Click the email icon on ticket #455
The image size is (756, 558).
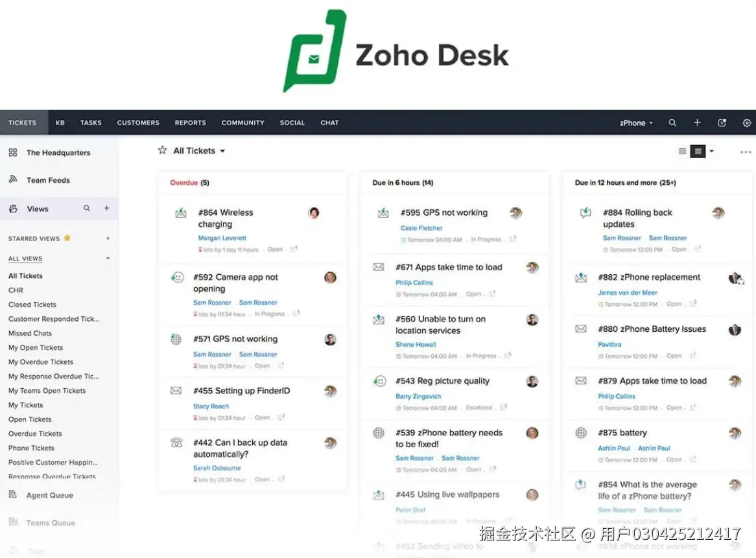[x=176, y=390]
